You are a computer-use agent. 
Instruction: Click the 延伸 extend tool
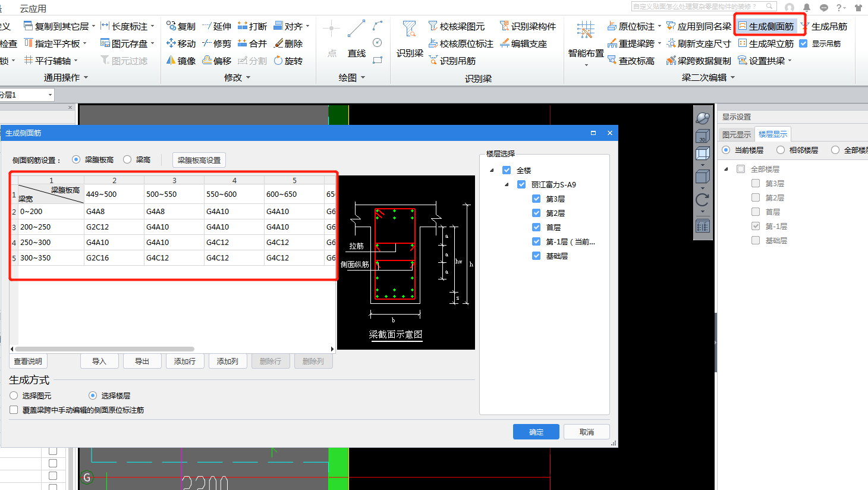(x=217, y=26)
